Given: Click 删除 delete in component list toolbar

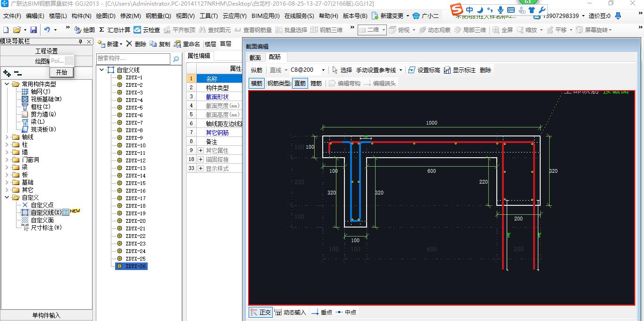Looking at the screenshot, I should click(x=136, y=44).
